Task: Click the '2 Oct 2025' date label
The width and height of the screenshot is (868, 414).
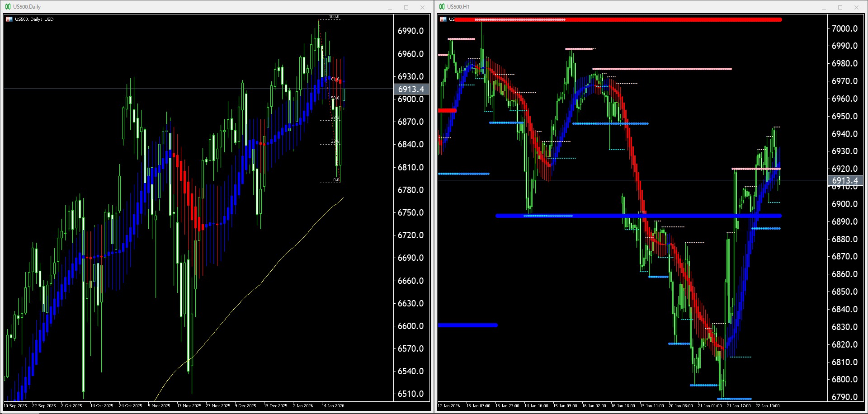Action: (x=72, y=406)
